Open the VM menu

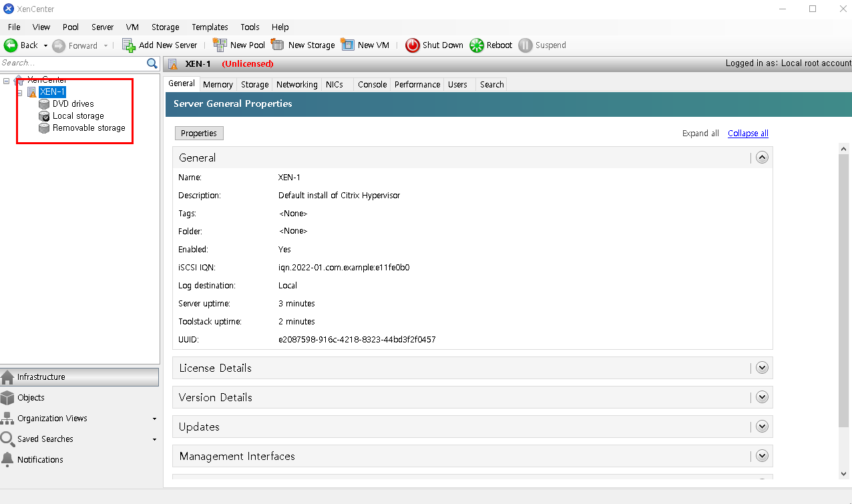click(132, 27)
